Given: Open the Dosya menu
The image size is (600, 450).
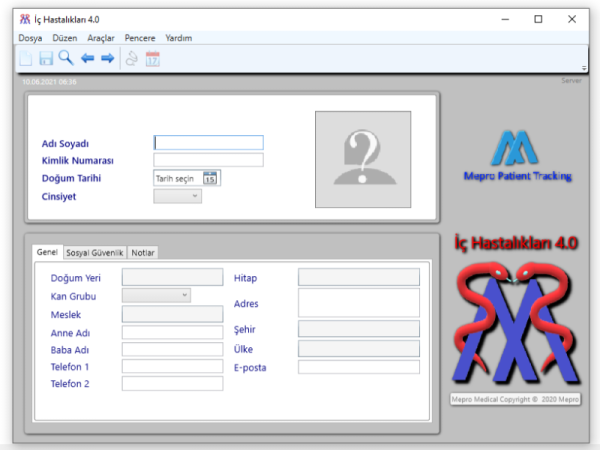Looking at the screenshot, I should pos(30,38).
